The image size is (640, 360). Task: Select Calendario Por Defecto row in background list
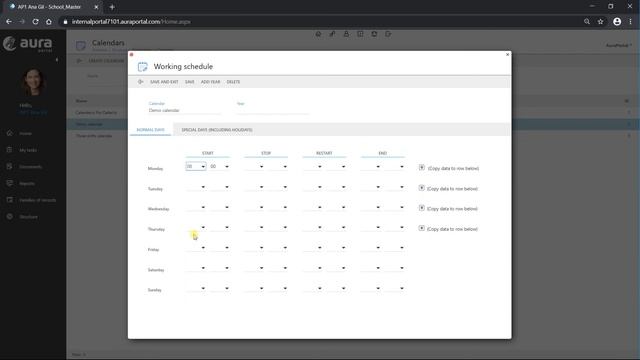coord(96,112)
